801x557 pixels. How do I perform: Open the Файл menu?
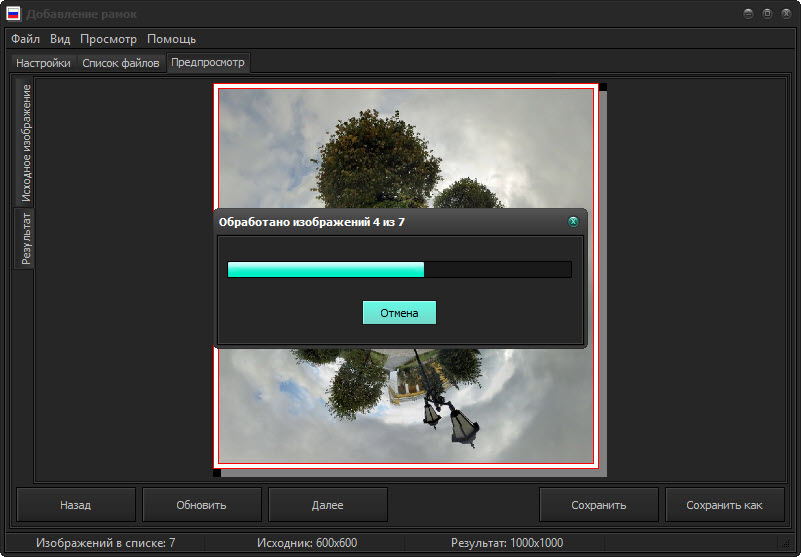tap(25, 39)
